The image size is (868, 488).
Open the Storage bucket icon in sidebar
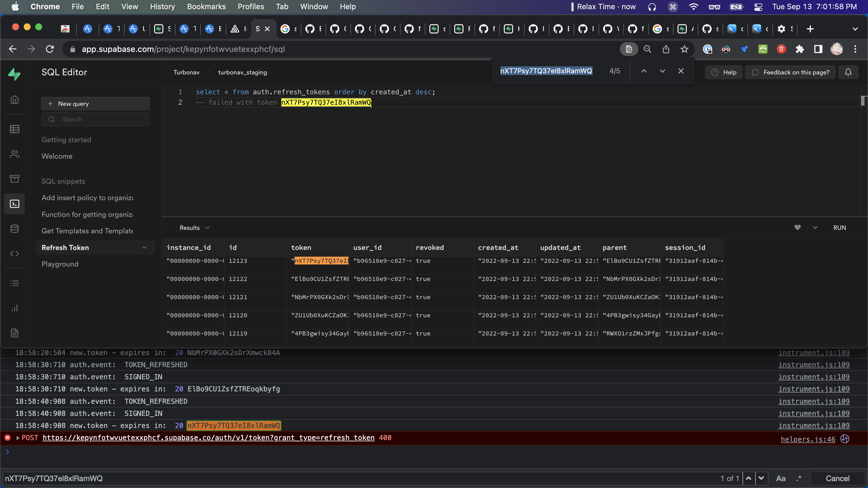pyautogui.click(x=14, y=179)
